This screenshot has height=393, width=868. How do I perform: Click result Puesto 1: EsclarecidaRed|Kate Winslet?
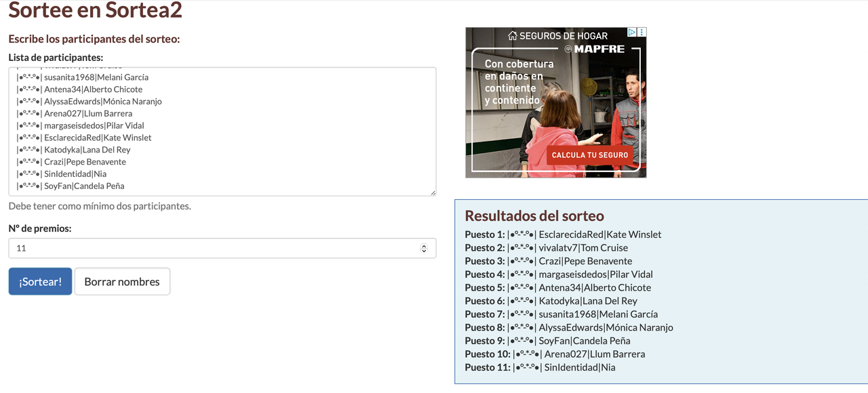click(563, 234)
